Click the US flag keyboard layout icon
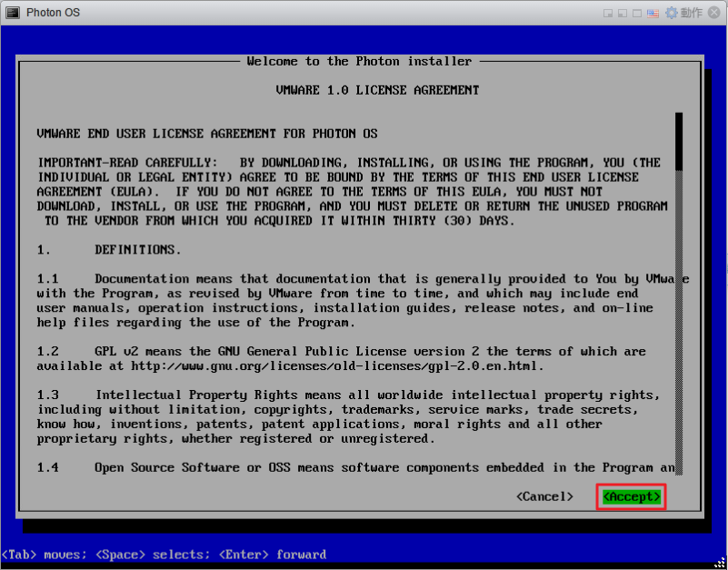The height and width of the screenshot is (570, 728). tap(653, 13)
